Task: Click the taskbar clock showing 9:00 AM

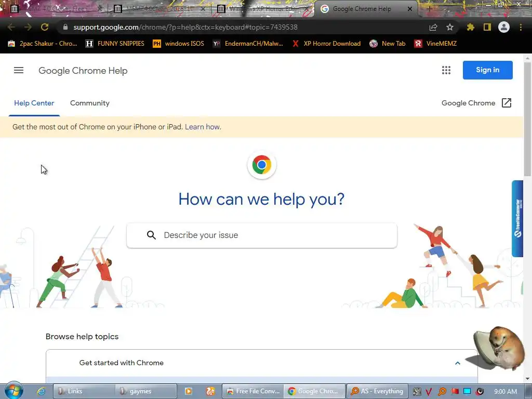Action: point(506,392)
